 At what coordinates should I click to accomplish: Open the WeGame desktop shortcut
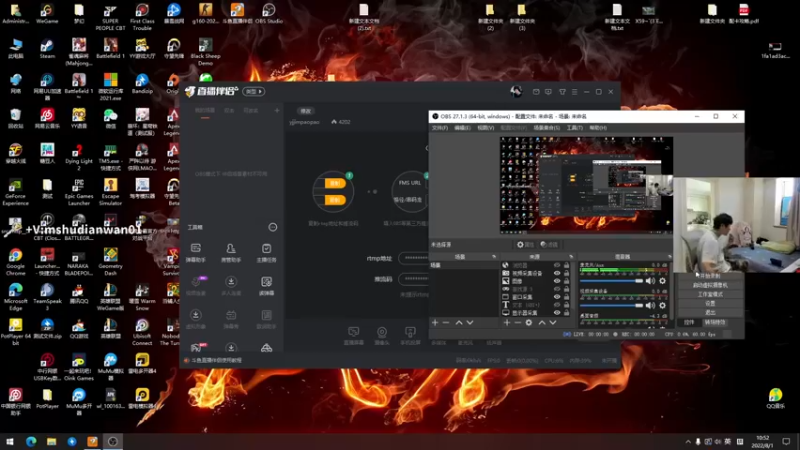[x=47, y=14]
